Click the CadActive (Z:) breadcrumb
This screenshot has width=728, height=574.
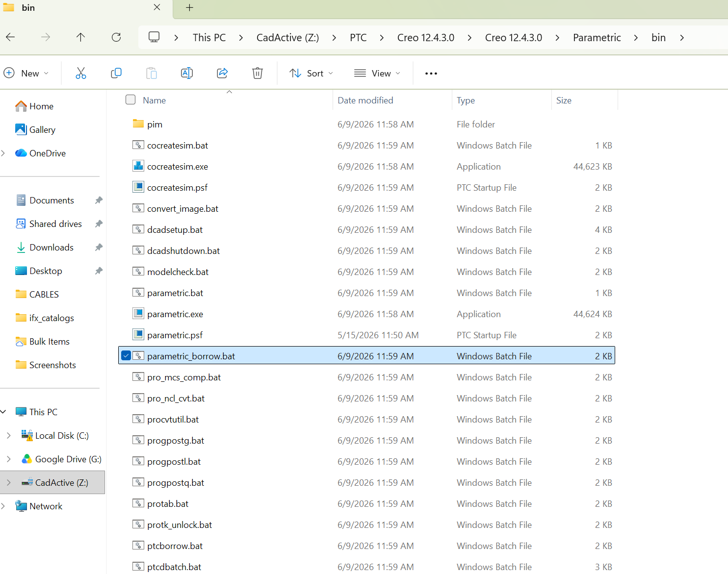pos(288,38)
